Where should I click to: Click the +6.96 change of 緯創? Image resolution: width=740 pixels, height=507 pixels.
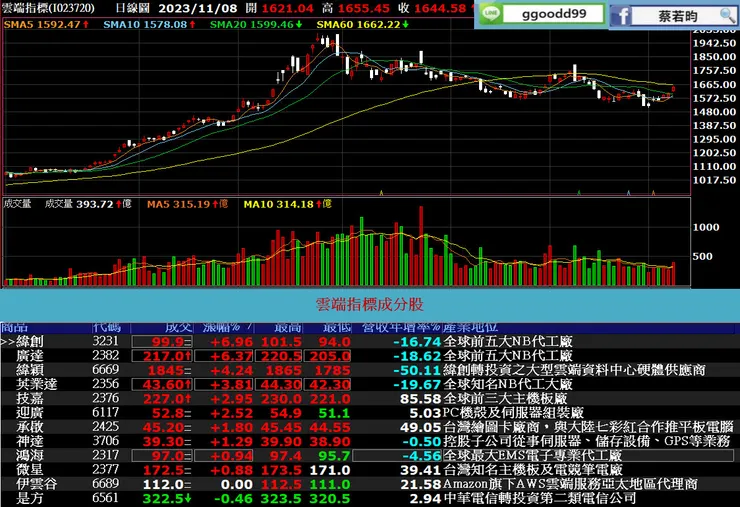tap(231, 342)
